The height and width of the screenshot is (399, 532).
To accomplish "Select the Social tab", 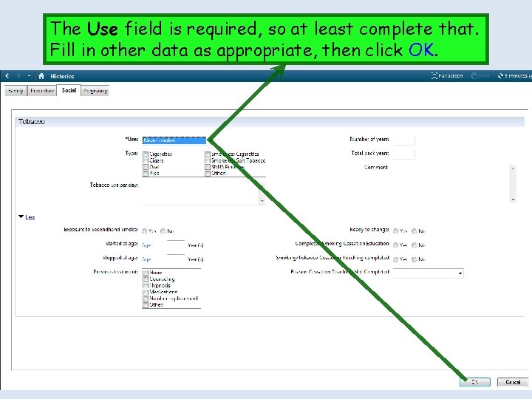I will 69,90.
